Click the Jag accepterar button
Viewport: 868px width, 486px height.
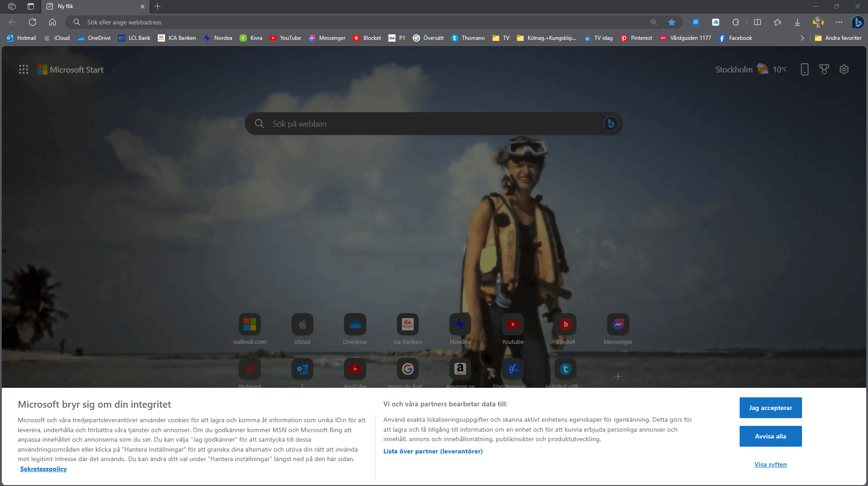click(x=770, y=408)
